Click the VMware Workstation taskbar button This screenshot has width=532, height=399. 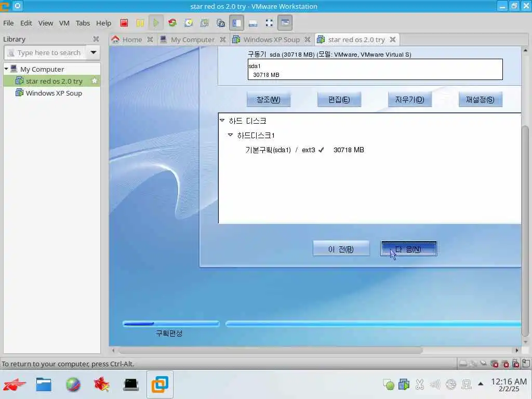(160, 384)
